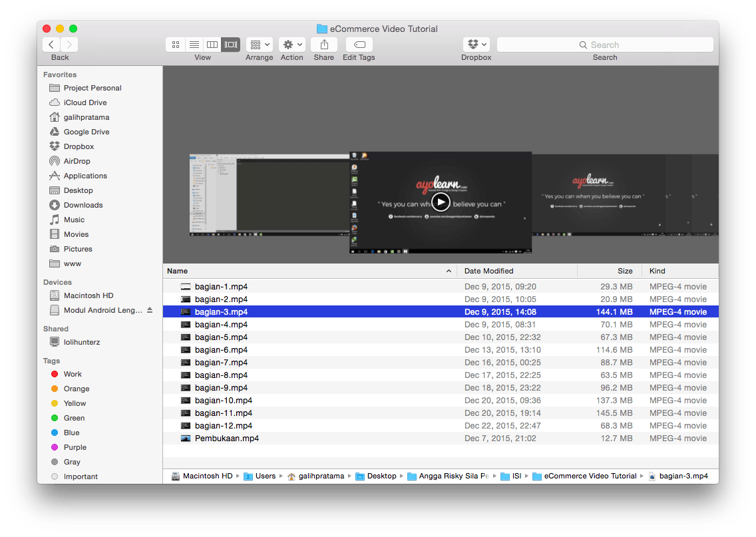
Task: Open iCloud Drive in the sidebar
Action: 78,102
